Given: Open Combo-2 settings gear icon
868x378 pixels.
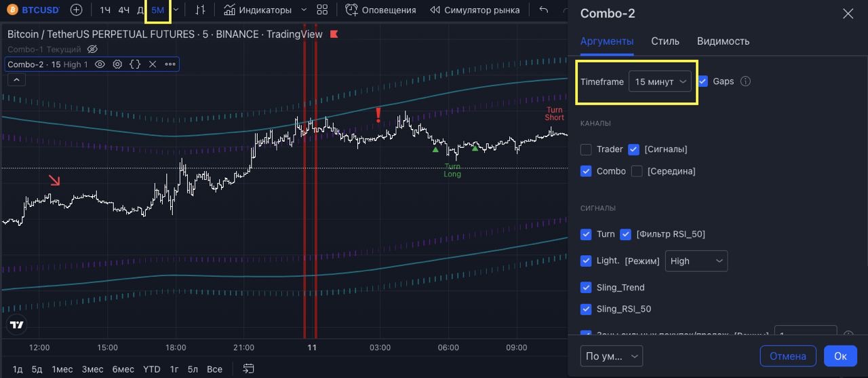Looking at the screenshot, I should (117, 64).
